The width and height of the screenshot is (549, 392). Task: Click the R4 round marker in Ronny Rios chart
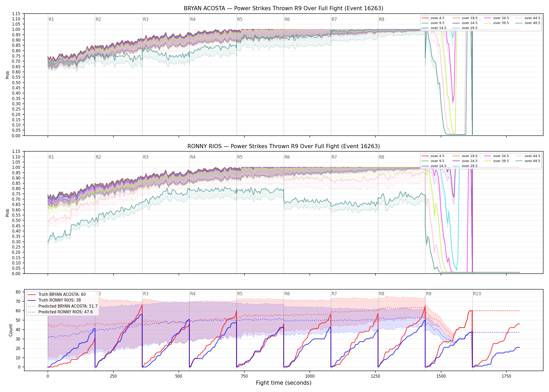(193, 157)
